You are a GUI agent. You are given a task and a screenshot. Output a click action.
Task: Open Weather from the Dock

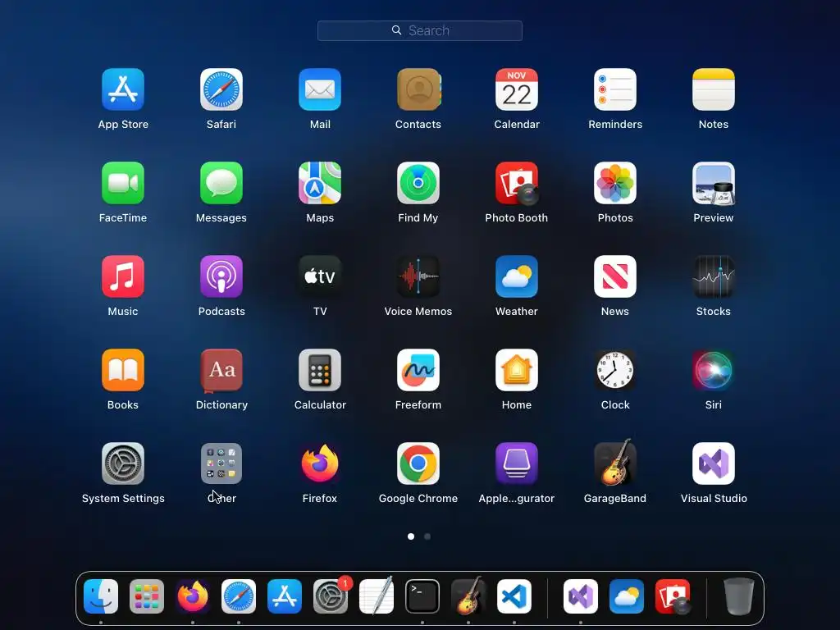[627, 596]
